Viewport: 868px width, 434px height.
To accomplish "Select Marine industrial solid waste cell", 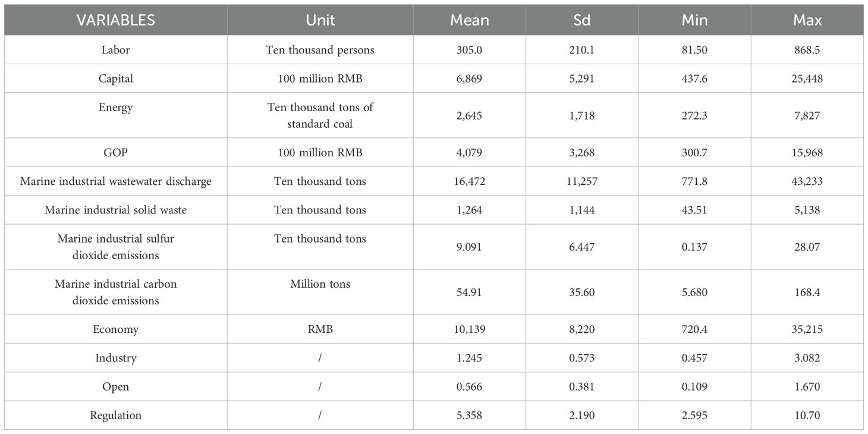I will 116,210.
